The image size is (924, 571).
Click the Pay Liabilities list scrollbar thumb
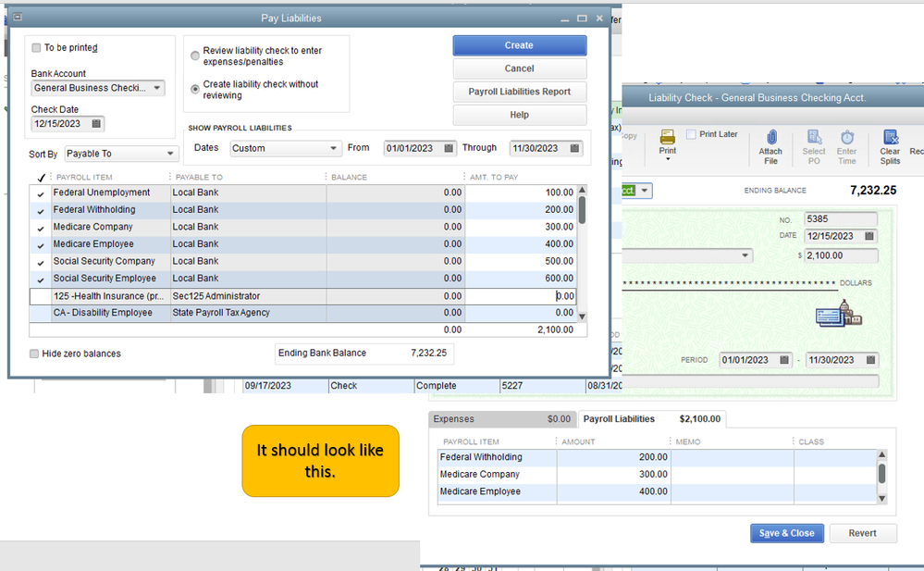(582, 211)
